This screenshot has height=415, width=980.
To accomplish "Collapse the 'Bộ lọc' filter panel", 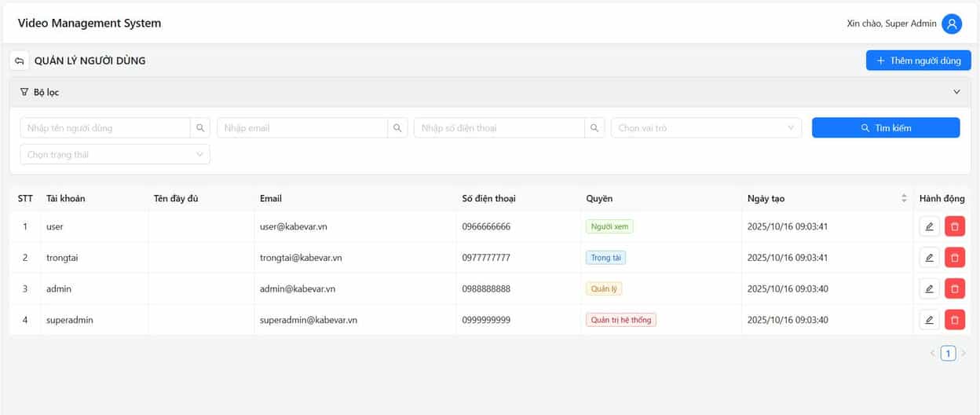I will pyautogui.click(x=956, y=92).
